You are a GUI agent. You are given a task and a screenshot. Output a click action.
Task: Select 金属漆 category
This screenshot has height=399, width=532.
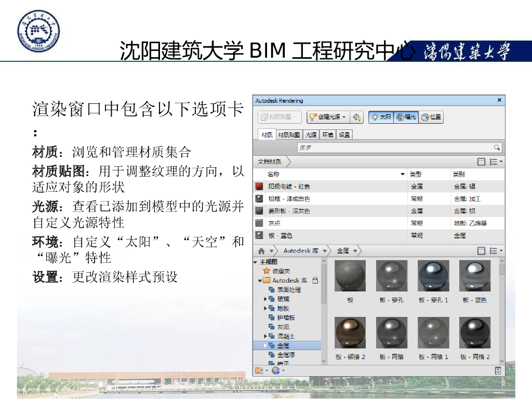coord(282,355)
